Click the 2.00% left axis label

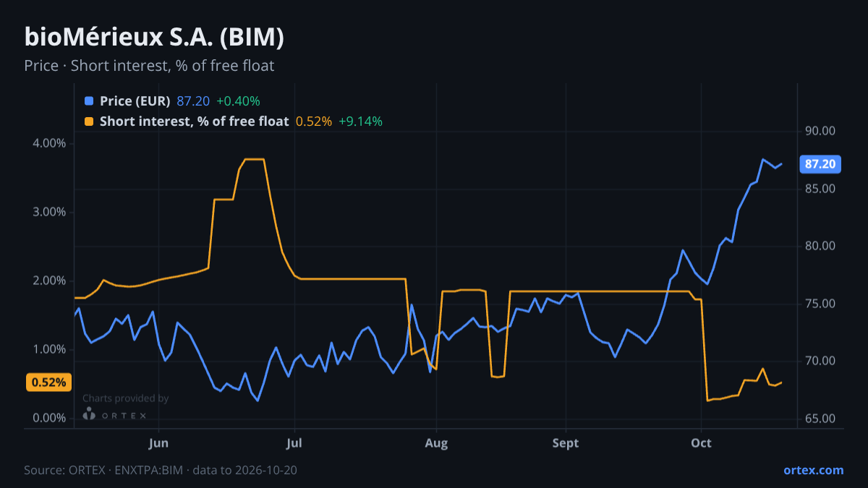pyautogui.click(x=50, y=281)
